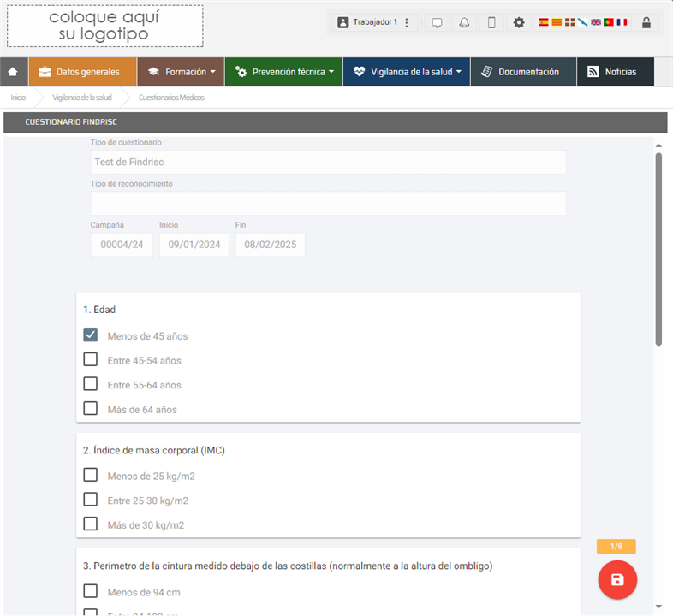Open the Datos generales tab
Viewport: 673px width, 616px height.
coord(79,72)
